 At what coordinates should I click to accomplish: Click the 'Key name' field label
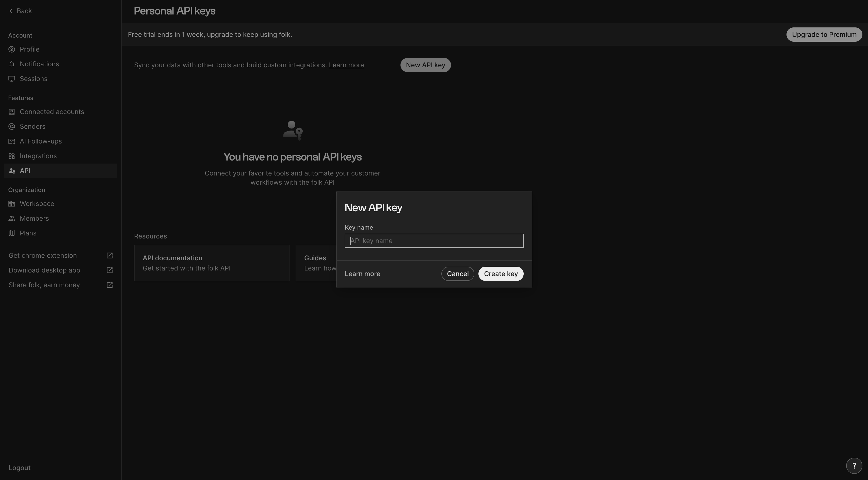point(359,228)
